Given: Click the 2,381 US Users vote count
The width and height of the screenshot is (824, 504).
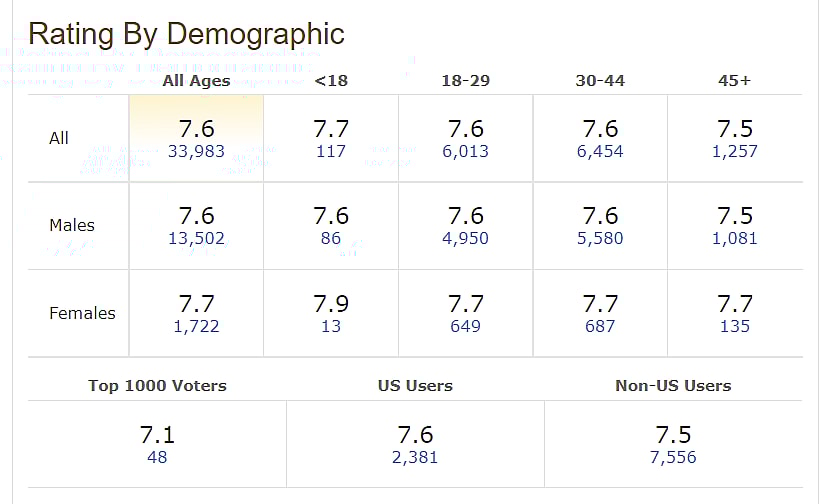Looking at the screenshot, I should 415,458.
